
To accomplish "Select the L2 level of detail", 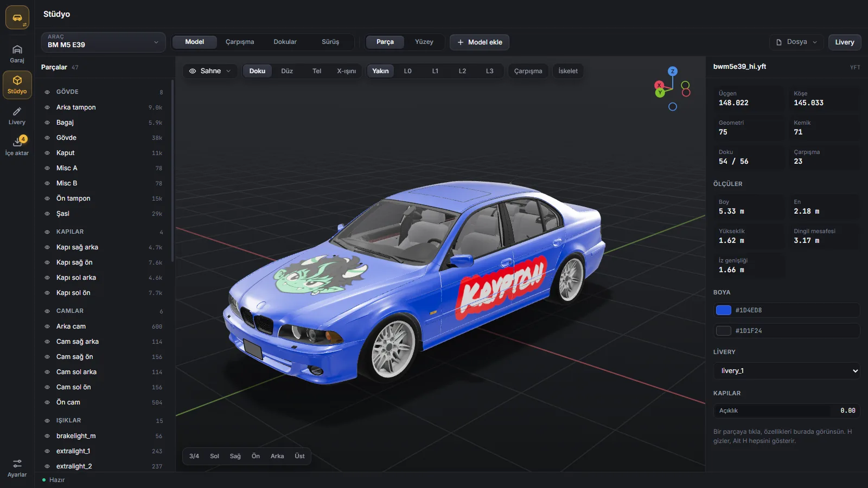I will [x=462, y=71].
